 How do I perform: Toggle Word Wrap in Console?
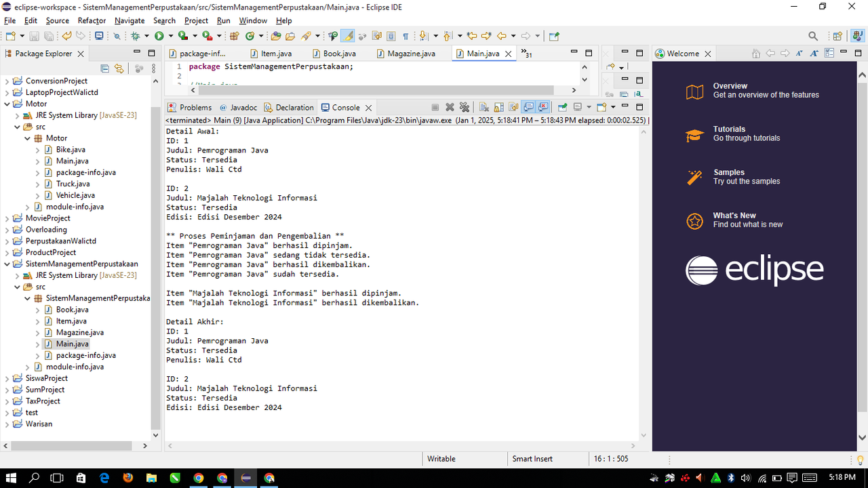pos(513,107)
